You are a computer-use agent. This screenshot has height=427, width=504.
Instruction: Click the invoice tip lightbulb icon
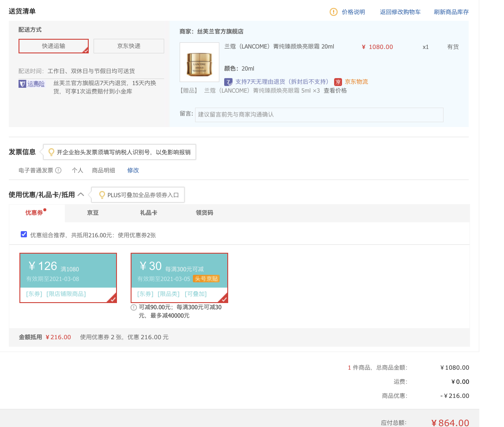click(51, 152)
